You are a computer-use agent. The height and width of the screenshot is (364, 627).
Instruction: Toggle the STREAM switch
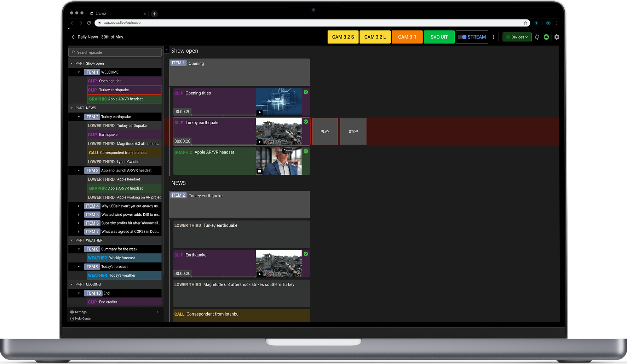[462, 37]
